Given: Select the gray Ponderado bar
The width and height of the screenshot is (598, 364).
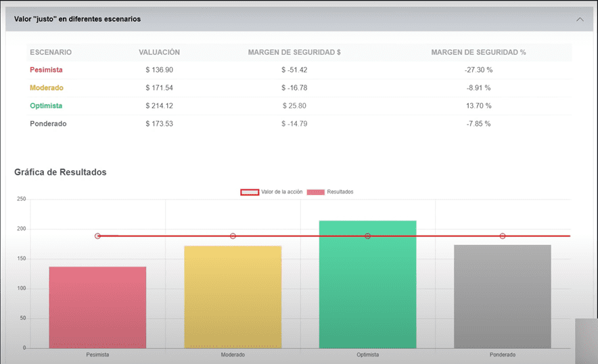Looking at the screenshot, I should click(x=503, y=296).
